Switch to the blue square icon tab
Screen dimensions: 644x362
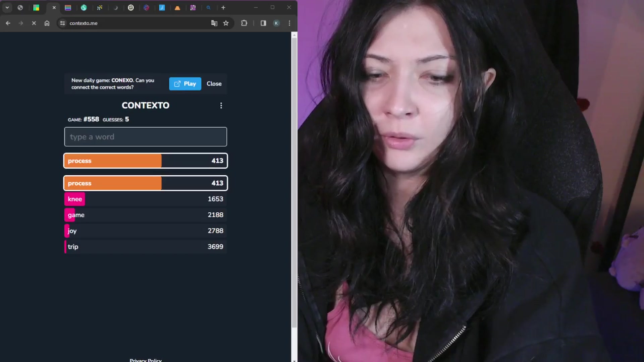162,7
